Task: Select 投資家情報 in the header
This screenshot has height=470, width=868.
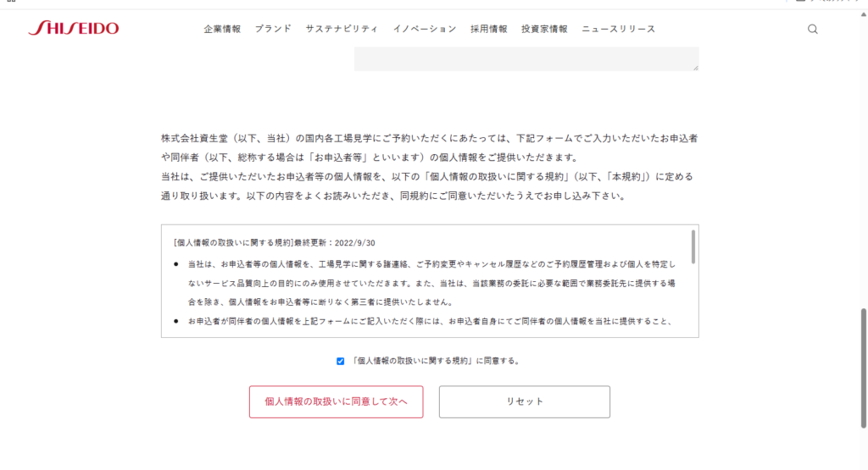Action: pos(544,29)
